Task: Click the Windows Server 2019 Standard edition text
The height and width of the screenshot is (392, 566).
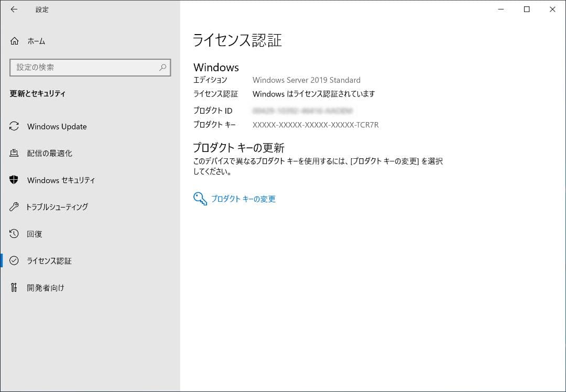Action: [x=306, y=80]
